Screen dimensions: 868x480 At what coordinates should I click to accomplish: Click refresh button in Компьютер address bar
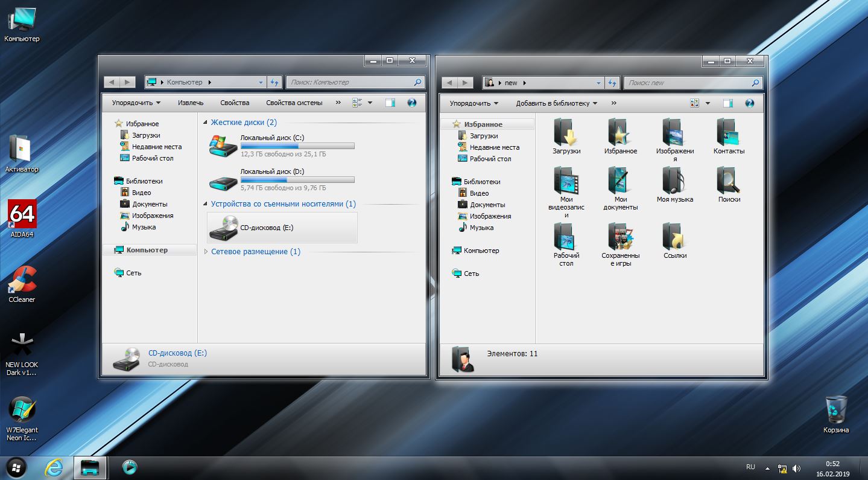click(274, 82)
